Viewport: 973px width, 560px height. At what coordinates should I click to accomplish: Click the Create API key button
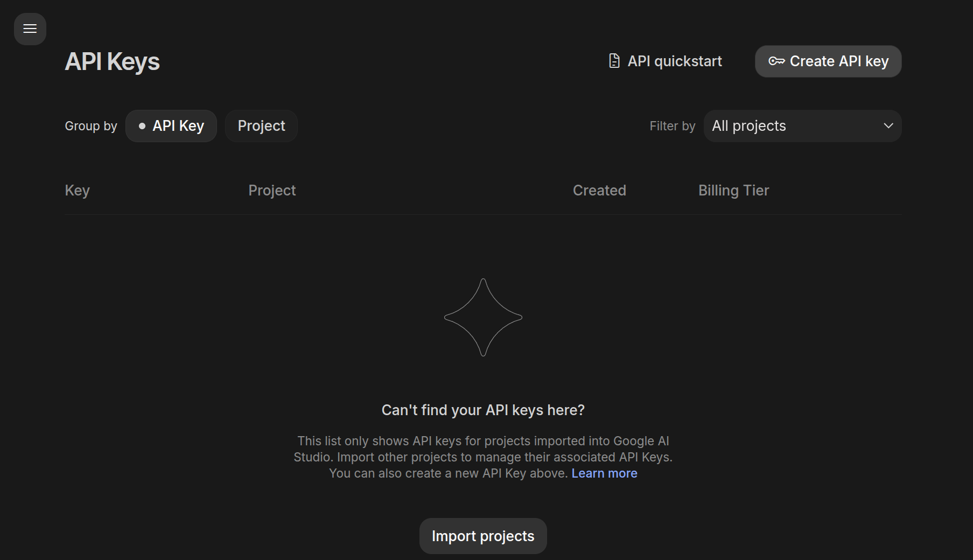point(828,61)
